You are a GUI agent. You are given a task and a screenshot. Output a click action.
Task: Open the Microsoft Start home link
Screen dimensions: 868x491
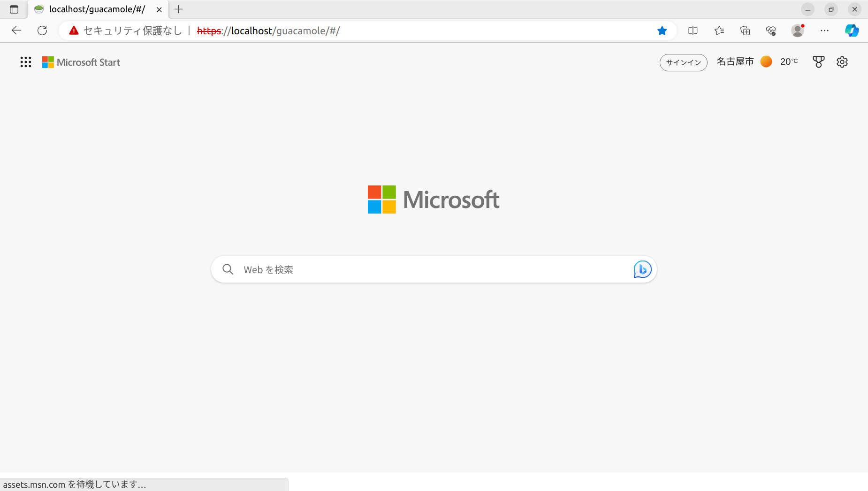coord(81,62)
